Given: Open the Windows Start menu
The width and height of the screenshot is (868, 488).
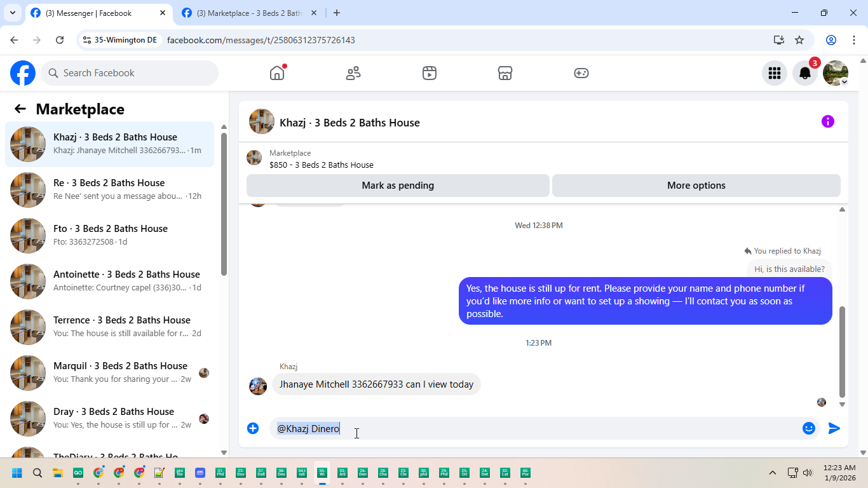Looking at the screenshot, I should click(x=17, y=473).
